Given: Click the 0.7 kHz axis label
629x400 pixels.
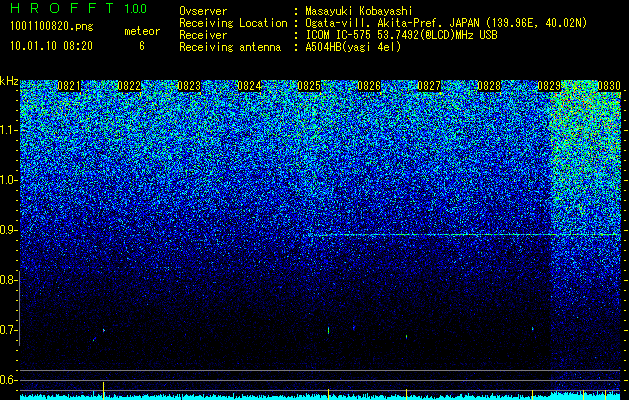Looking at the screenshot, I should [x=8, y=330].
